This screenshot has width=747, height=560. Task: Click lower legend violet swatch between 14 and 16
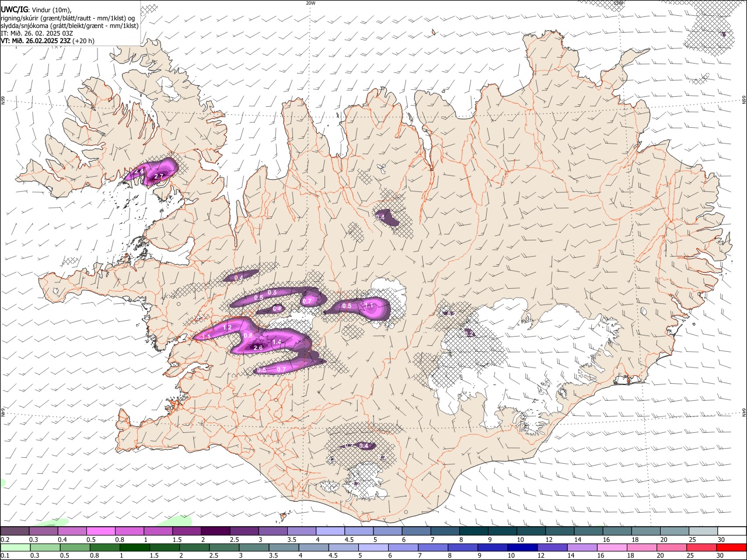point(581,547)
